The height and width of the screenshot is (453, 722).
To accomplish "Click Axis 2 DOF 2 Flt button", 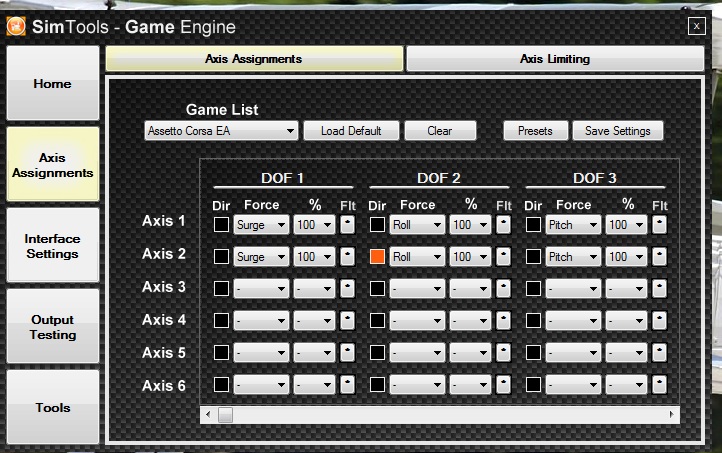I will [503, 256].
